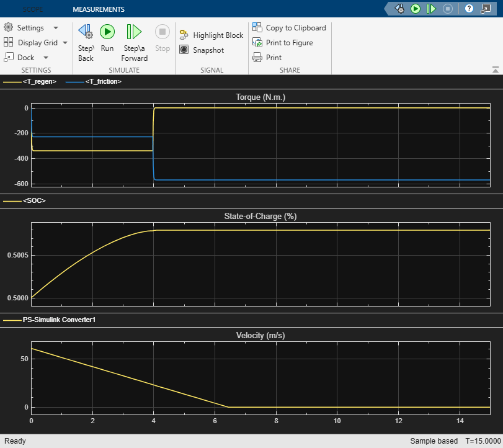Select the MEASUREMENTS tab
The height and width of the screenshot is (448, 503).
[x=99, y=9]
